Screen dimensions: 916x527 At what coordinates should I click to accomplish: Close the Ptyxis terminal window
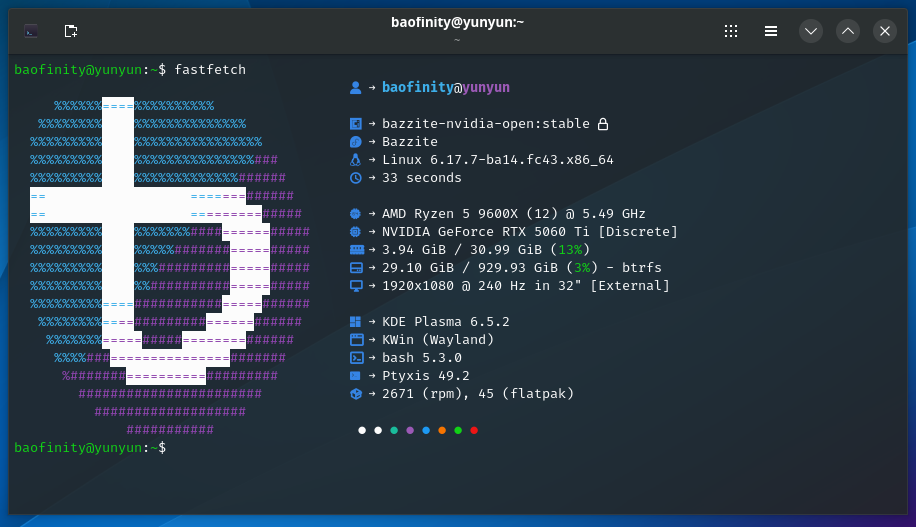[885, 31]
